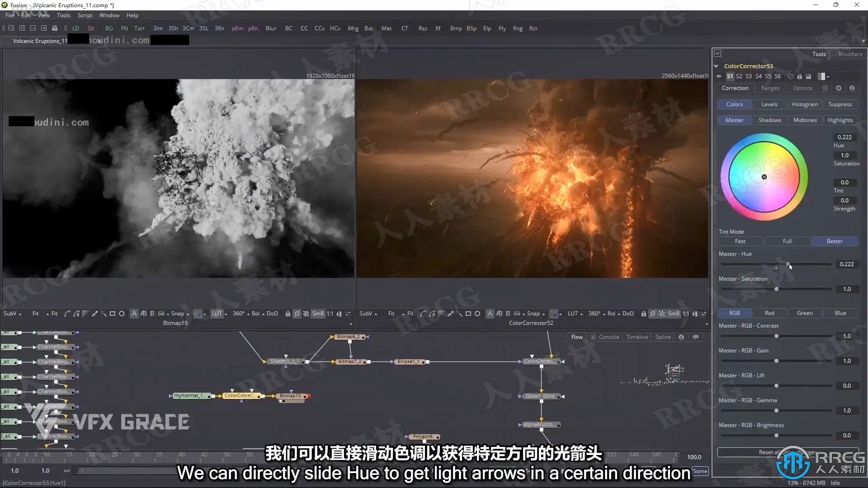Click the Master - Hue value field
The height and width of the screenshot is (488, 868).
[846, 264]
